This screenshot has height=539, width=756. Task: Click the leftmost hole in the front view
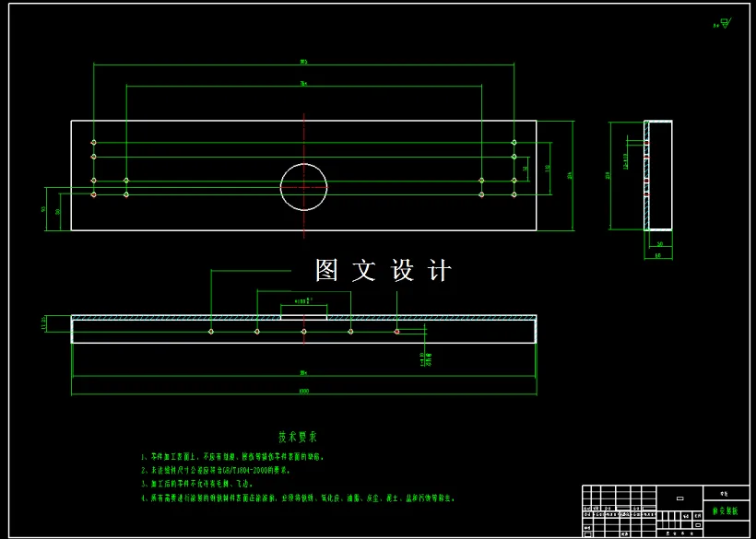tap(211, 332)
